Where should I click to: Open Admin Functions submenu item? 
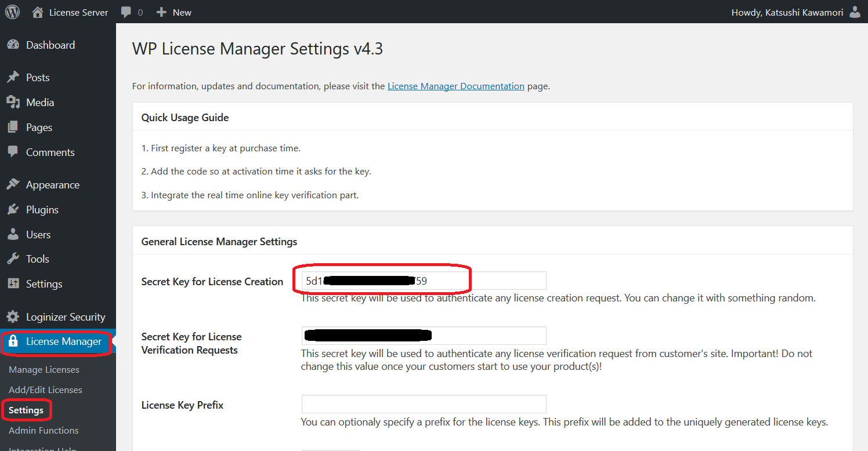(x=44, y=431)
